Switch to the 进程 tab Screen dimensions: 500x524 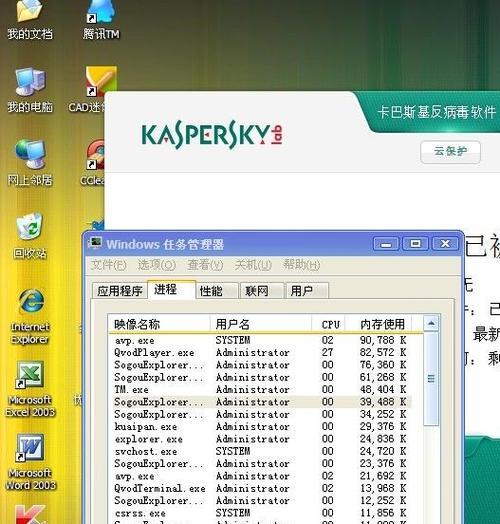click(x=171, y=289)
